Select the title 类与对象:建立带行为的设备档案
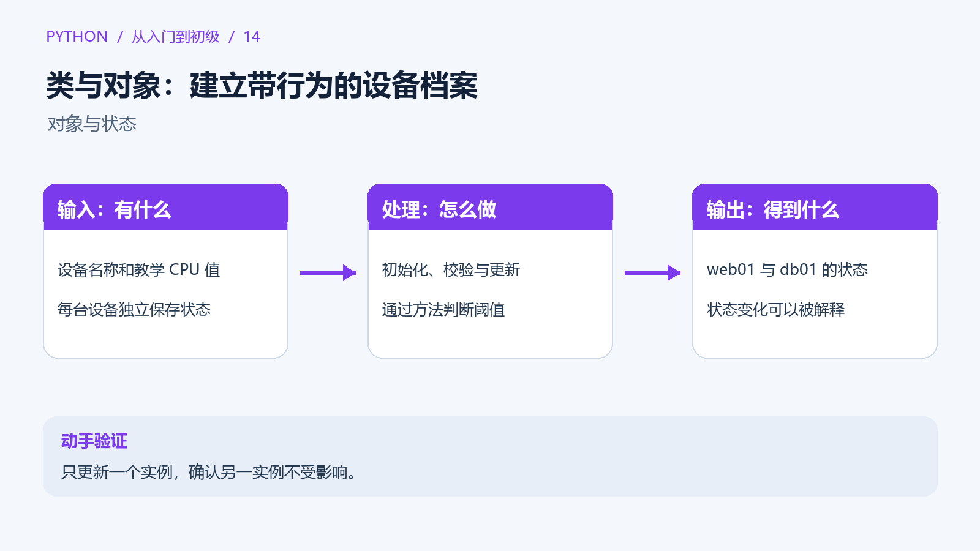The image size is (980, 551). 262,85
